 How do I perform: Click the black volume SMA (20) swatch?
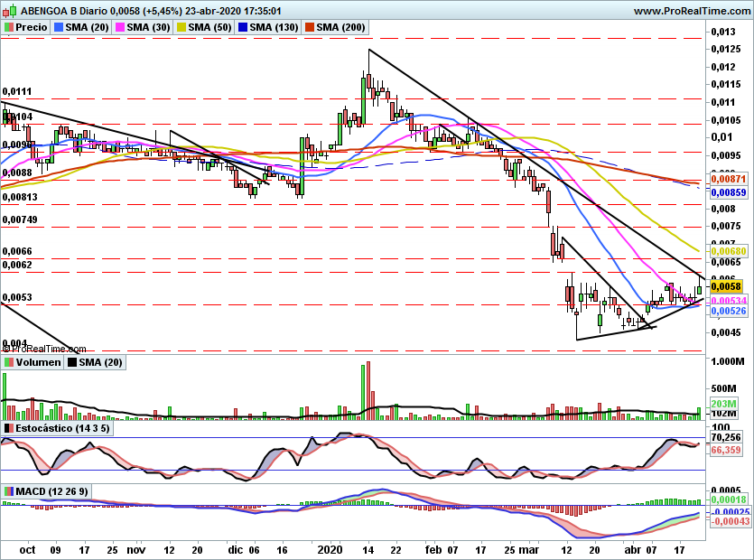point(72,362)
